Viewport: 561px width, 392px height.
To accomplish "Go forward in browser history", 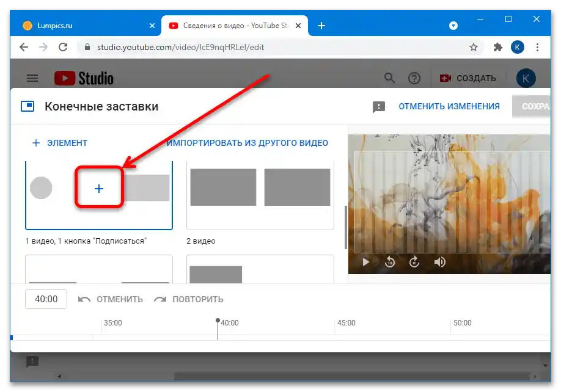I will (43, 47).
